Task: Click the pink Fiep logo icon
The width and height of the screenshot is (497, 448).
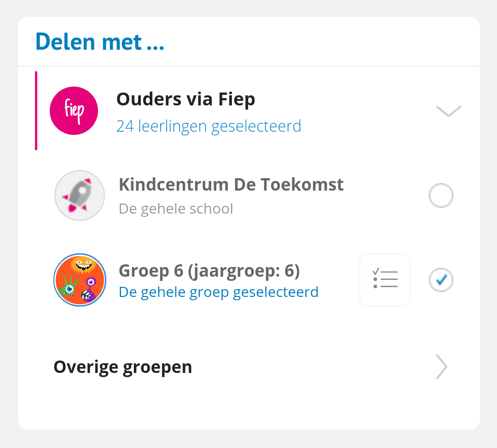Action: (74, 111)
